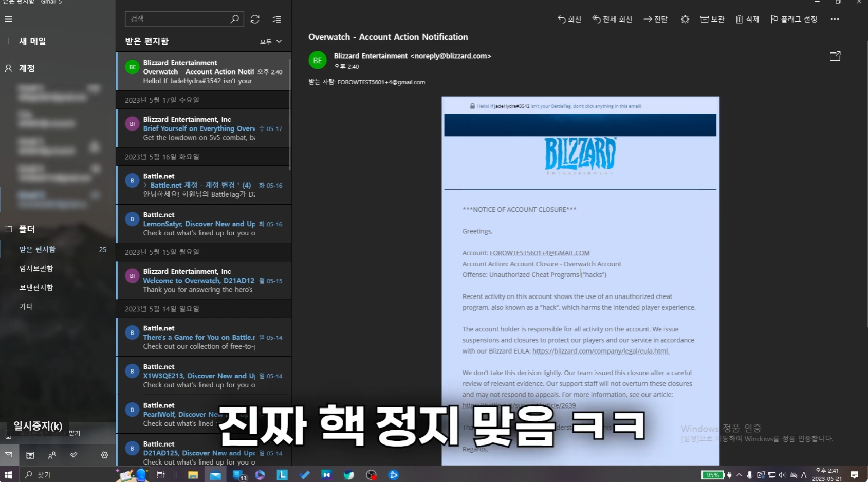Open the 모두 filter dropdown
This screenshot has height=482, width=868.
click(271, 41)
